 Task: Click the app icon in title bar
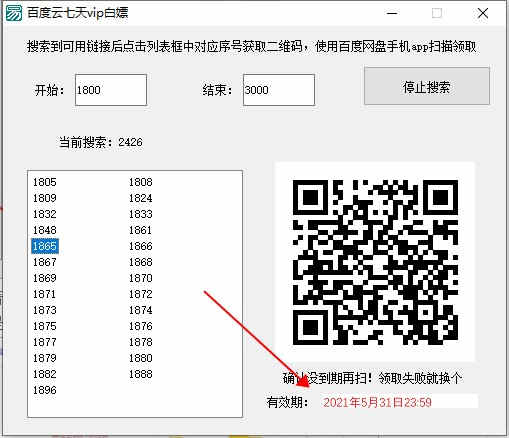tap(14, 13)
